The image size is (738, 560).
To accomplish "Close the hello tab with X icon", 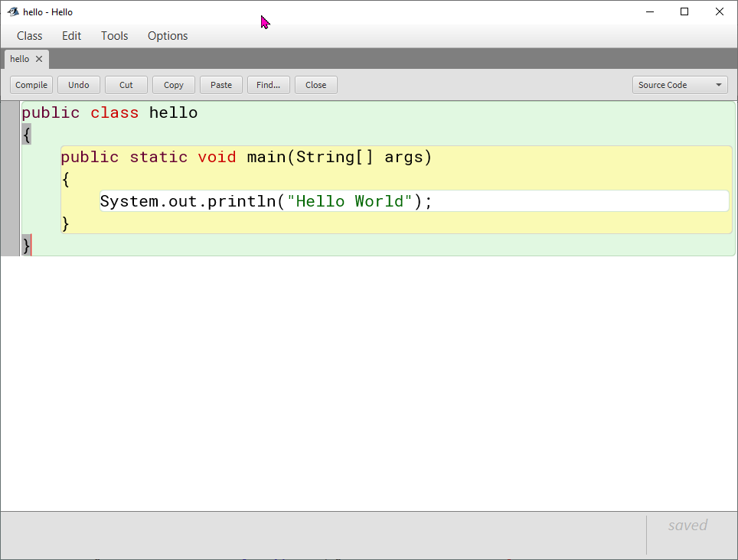I will pos(39,59).
